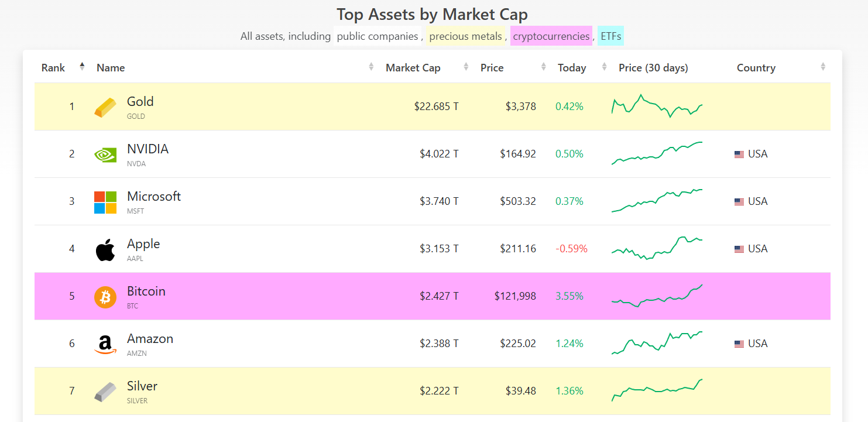Toggle the cryptocurrencies filter
Viewport: 868px width, 422px height.
coord(551,36)
